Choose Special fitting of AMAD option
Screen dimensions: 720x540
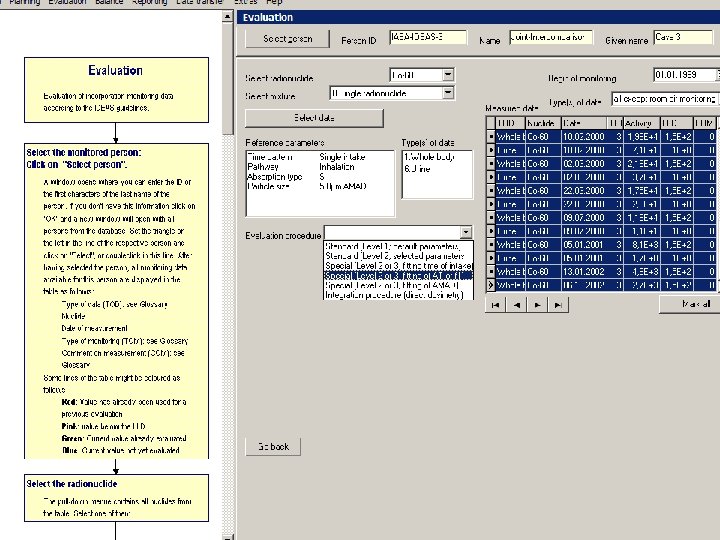click(398, 285)
